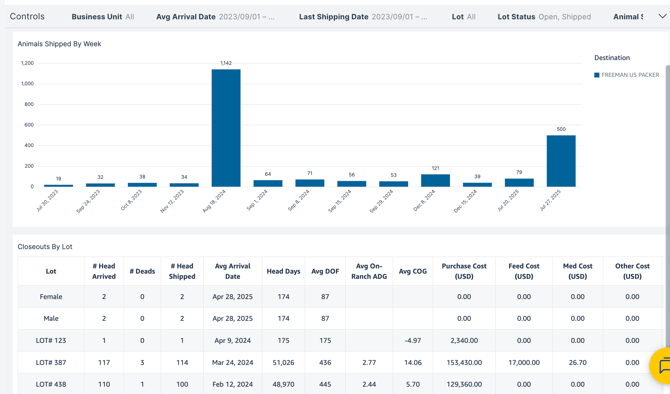Image resolution: width=670 pixels, height=394 pixels.
Task: Click the Other Cost (USD) column header
Action: pos(632,271)
